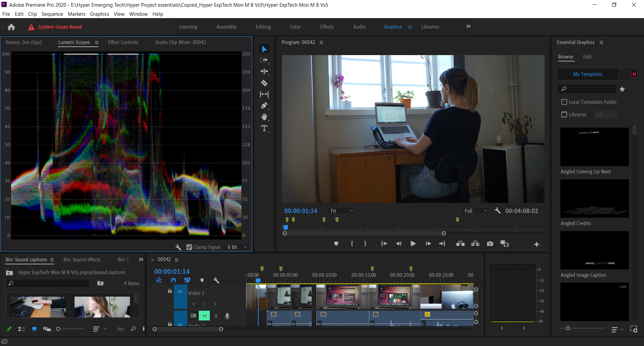This screenshot has width=644, height=346.
Task: Switch bin to freeform view
Action: click(47, 329)
